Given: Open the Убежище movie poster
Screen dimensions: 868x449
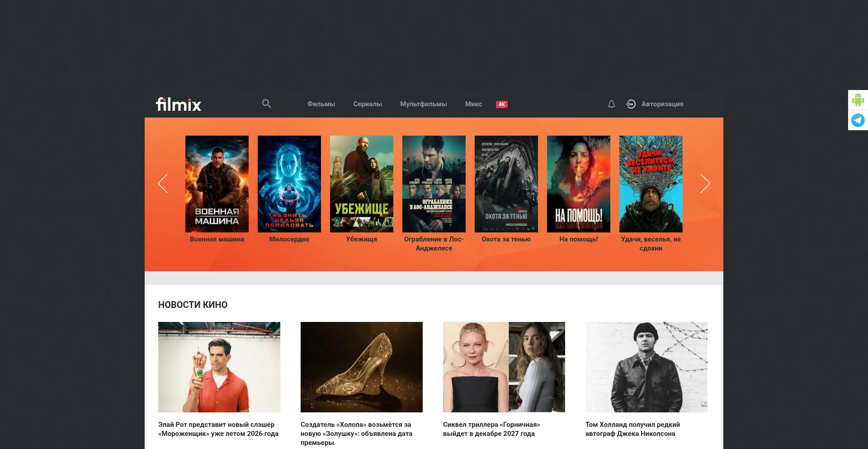Looking at the screenshot, I should (362, 184).
